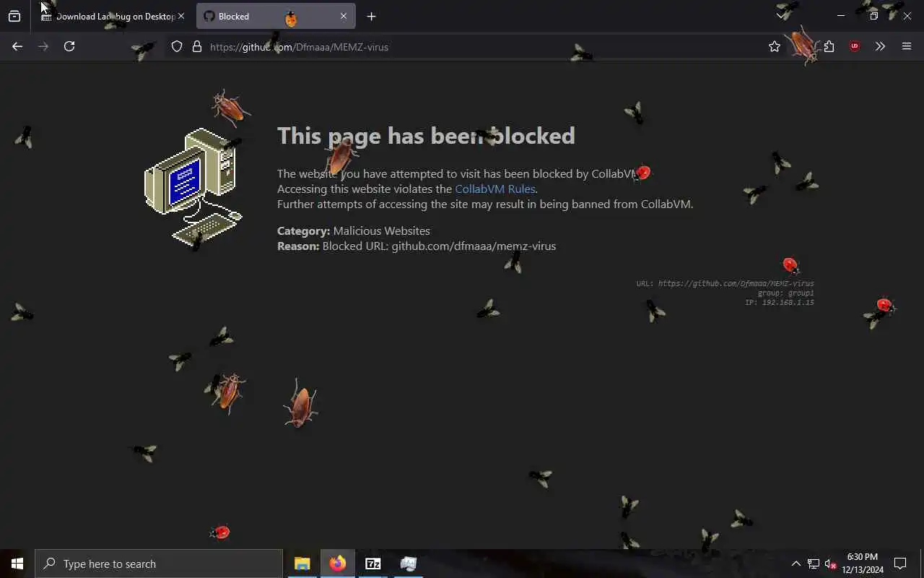Click the "IP: 192.168.1.15" text
The width and height of the screenshot is (924, 578).
coord(780,302)
